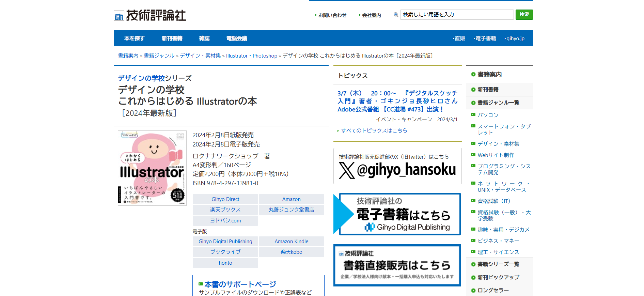Click the デザイン・素材集 breadcrumb
Viewport: 644px width, 296px height.
coord(200,56)
